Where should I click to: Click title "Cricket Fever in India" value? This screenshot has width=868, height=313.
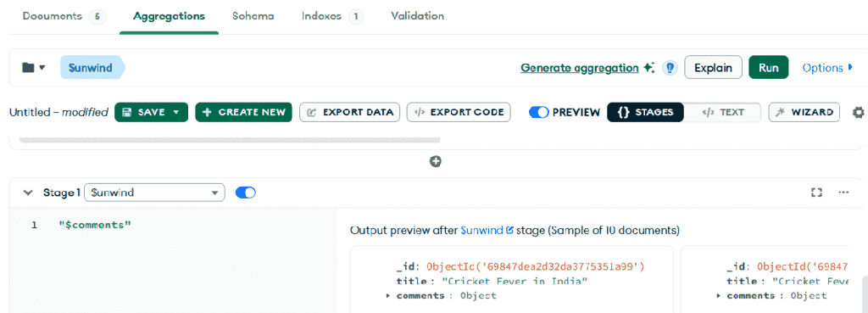[515, 282]
